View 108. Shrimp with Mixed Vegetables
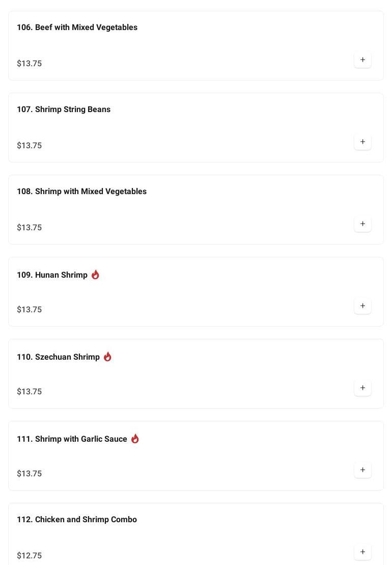The height and width of the screenshot is (565, 392). 81,192
